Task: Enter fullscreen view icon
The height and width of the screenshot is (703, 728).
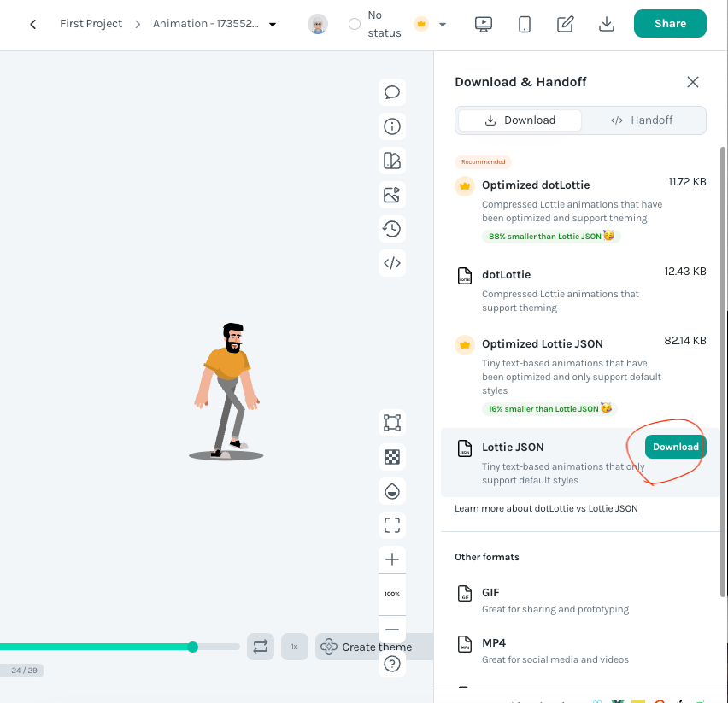Action: (x=392, y=525)
